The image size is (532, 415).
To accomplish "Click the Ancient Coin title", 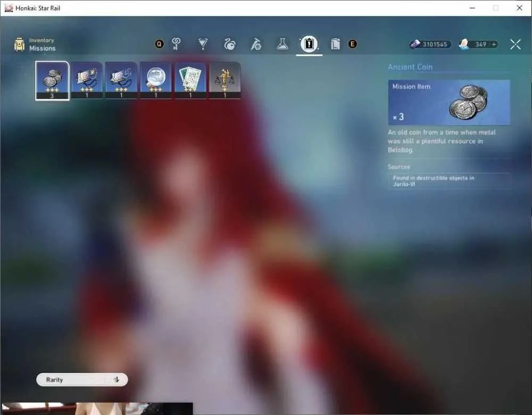I will 410,67.
